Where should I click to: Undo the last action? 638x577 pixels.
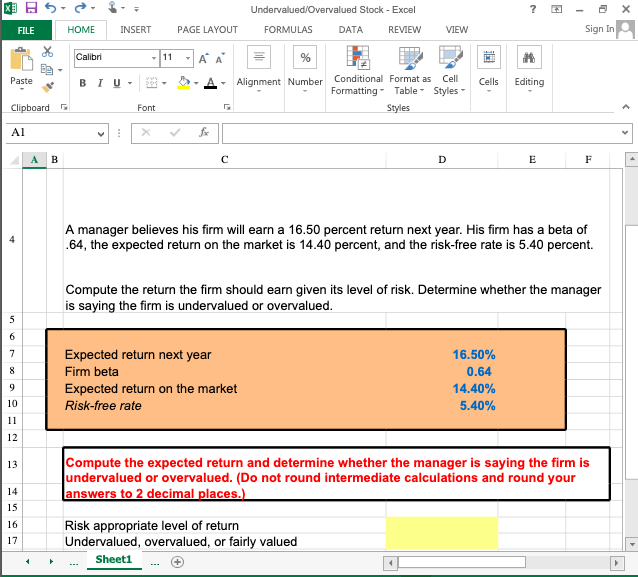point(50,8)
